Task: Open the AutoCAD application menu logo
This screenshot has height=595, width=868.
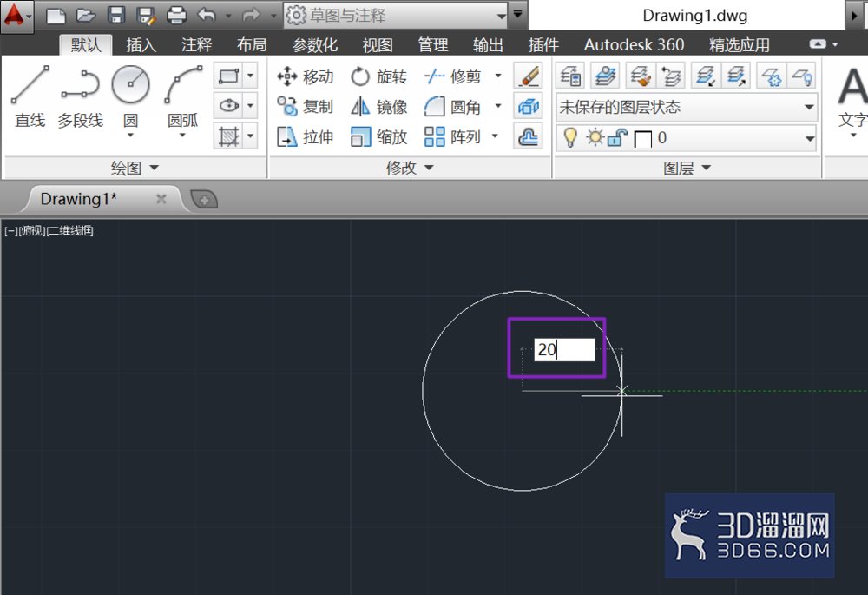Action: click(16, 16)
